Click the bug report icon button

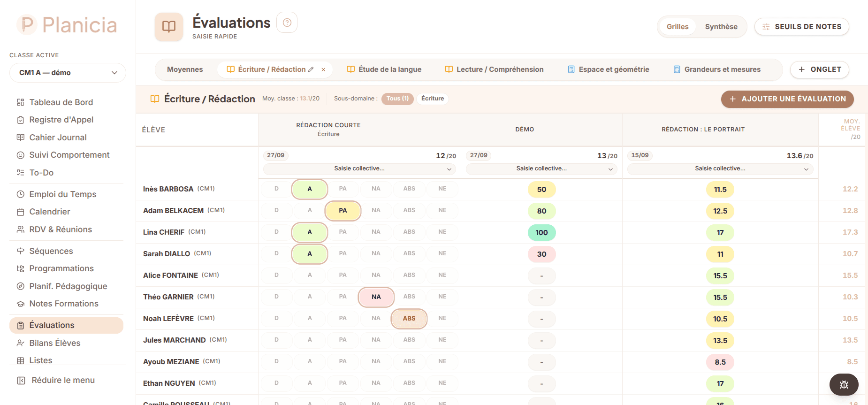(844, 385)
